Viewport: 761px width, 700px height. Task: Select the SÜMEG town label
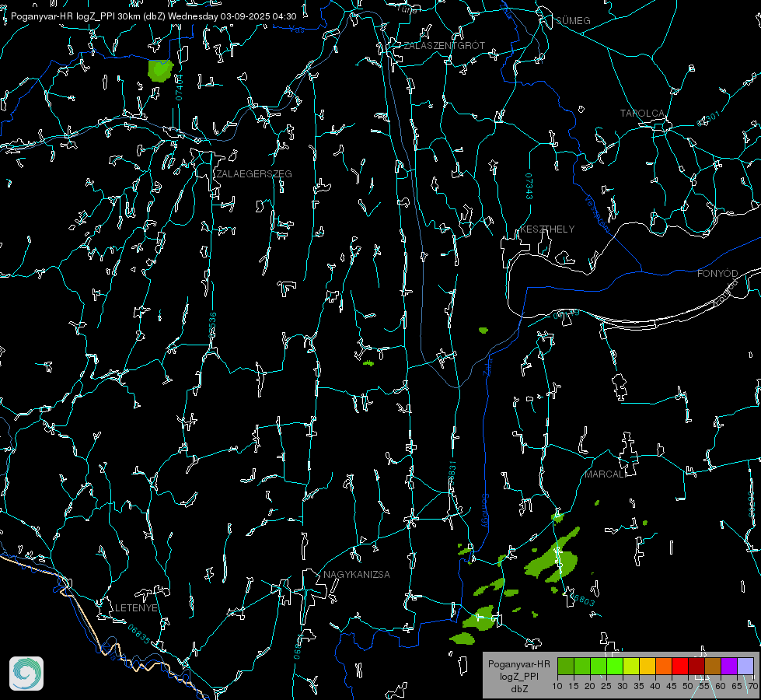click(573, 20)
